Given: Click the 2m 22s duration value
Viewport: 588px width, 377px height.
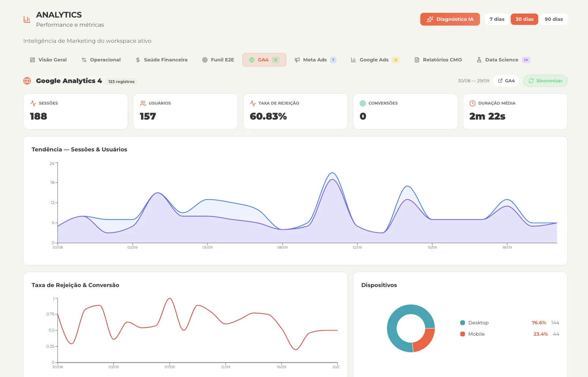Looking at the screenshot, I should (x=487, y=116).
